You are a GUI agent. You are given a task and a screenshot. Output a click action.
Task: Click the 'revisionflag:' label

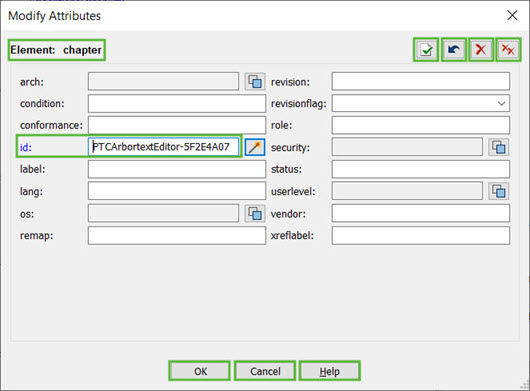pos(298,104)
